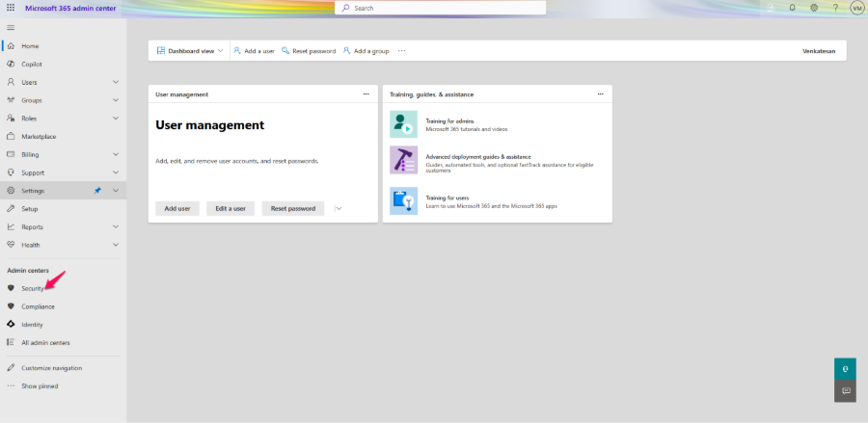Collapse the navigation menu hamburger icon
The image size is (868, 423).
pyautogui.click(x=11, y=27)
